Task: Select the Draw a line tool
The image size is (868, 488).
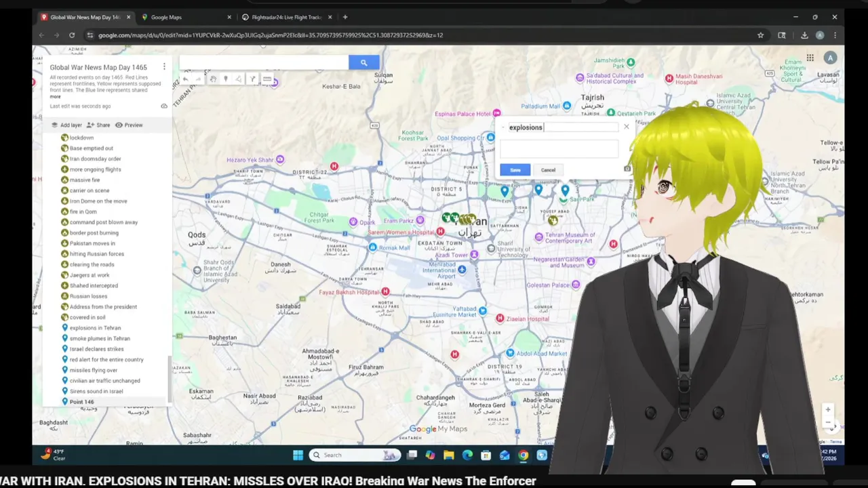Action: (239, 79)
